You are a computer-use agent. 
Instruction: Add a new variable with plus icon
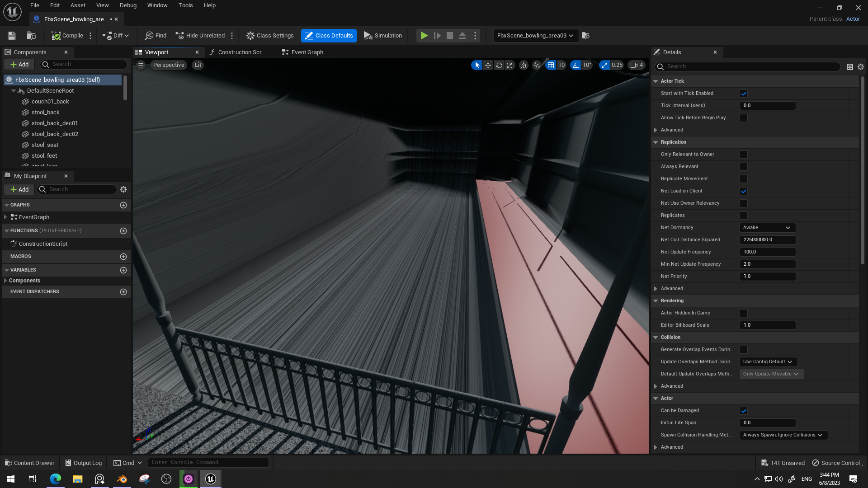tap(123, 270)
